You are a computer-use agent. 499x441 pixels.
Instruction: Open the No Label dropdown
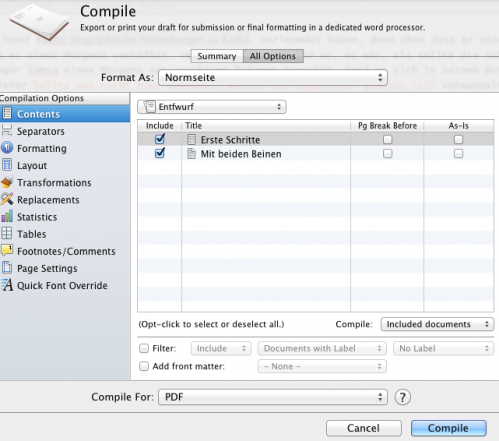[x=443, y=348]
